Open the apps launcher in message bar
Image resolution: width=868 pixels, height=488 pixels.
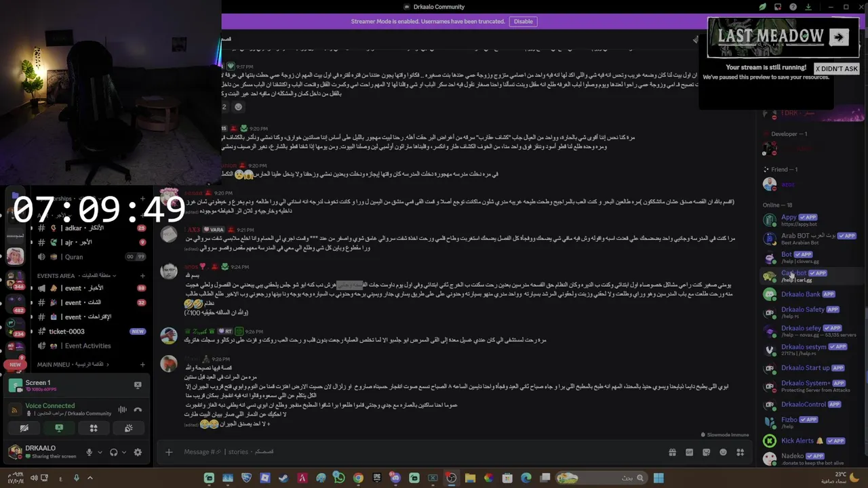click(741, 452)
